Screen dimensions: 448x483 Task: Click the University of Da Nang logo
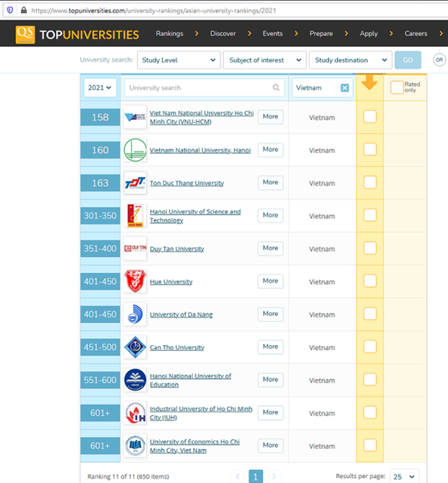pyautogui.click(x=134, y=314)
